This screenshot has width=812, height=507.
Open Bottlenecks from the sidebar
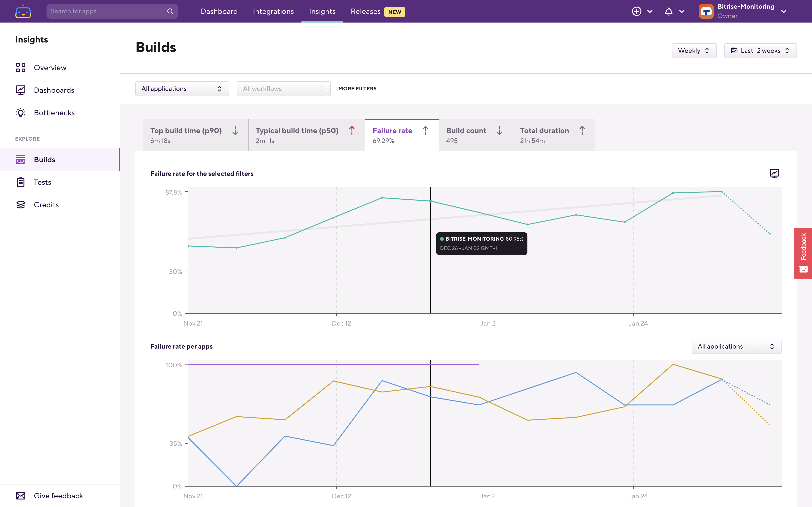pos(21,112)
